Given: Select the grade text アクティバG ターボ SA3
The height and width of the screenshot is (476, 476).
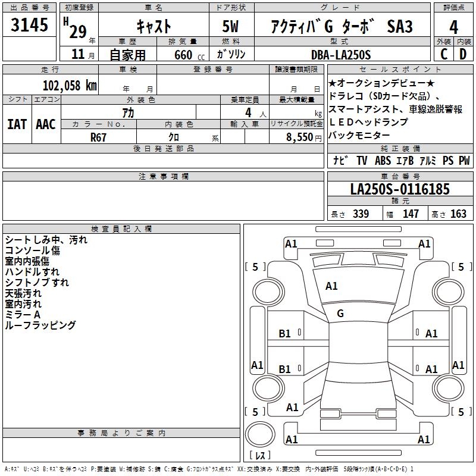Looking at the screenshot, I should click(x=342, y=26).
